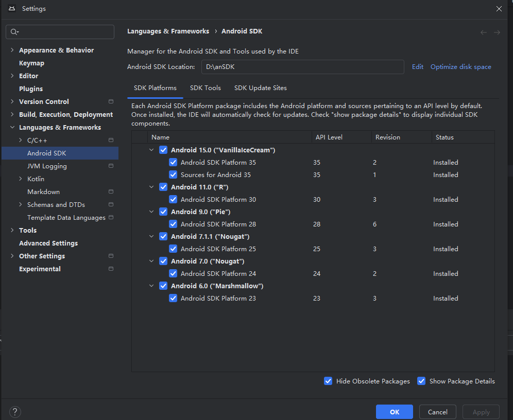Uncheck Android 15.0 VanillaIceCream group checkbox
This screenshot has width=513, height=420.
click(x=163, y=150)
